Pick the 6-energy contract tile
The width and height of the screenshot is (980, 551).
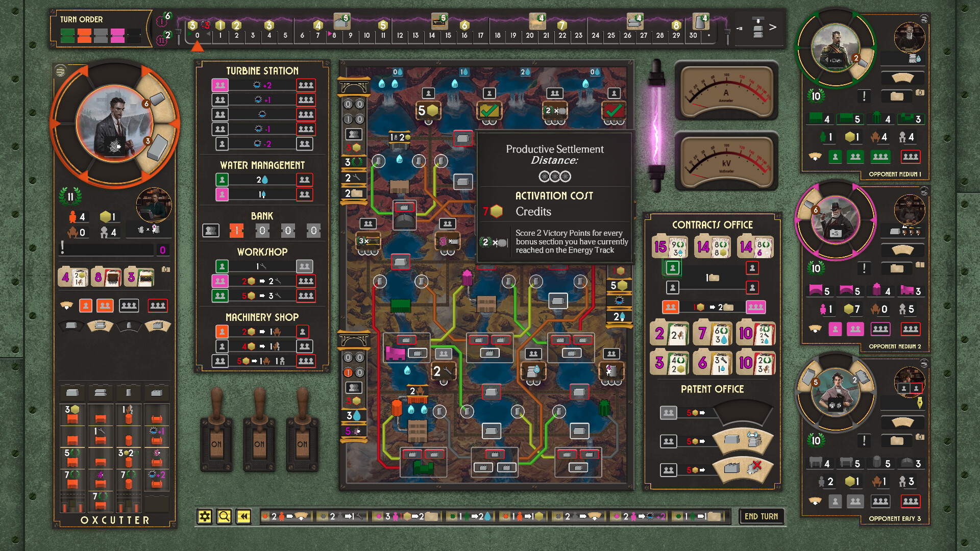click(712, 363)
